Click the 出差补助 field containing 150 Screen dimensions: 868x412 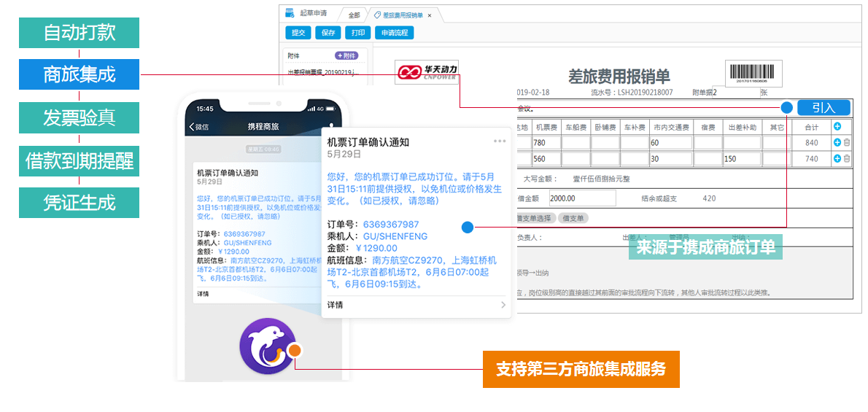pos(741,160)
